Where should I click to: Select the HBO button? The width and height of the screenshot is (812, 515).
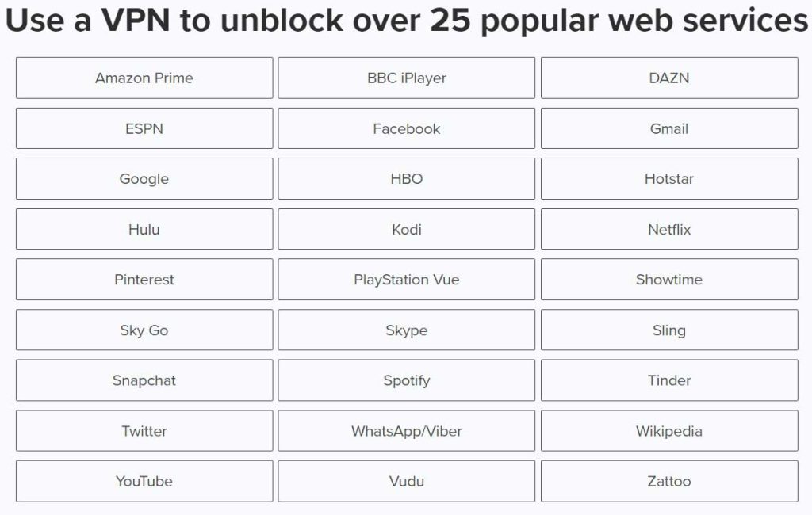406,179
